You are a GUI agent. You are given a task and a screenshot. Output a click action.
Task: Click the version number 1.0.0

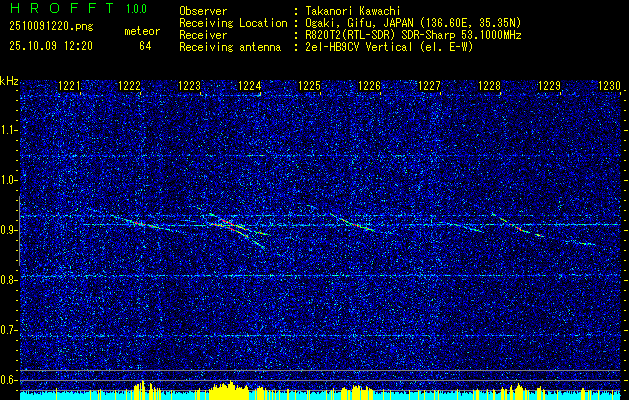coord(136,9)
